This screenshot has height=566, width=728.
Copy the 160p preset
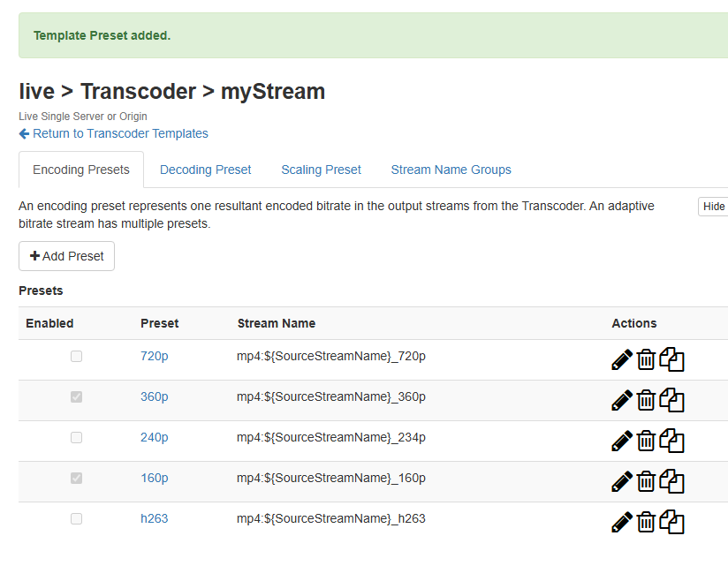(672, 481)
